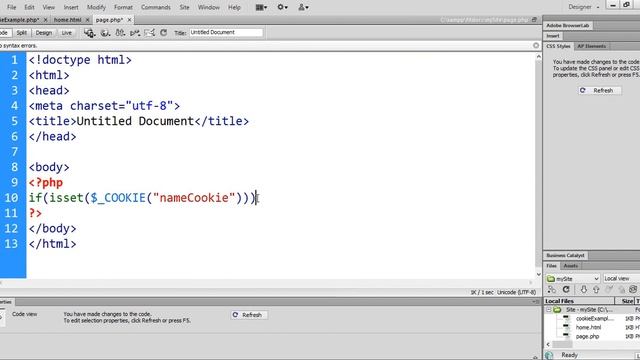Close the home.html document tab
Image resolution: width=640 pixels, height=360 pixels.
tap(87, 20)
